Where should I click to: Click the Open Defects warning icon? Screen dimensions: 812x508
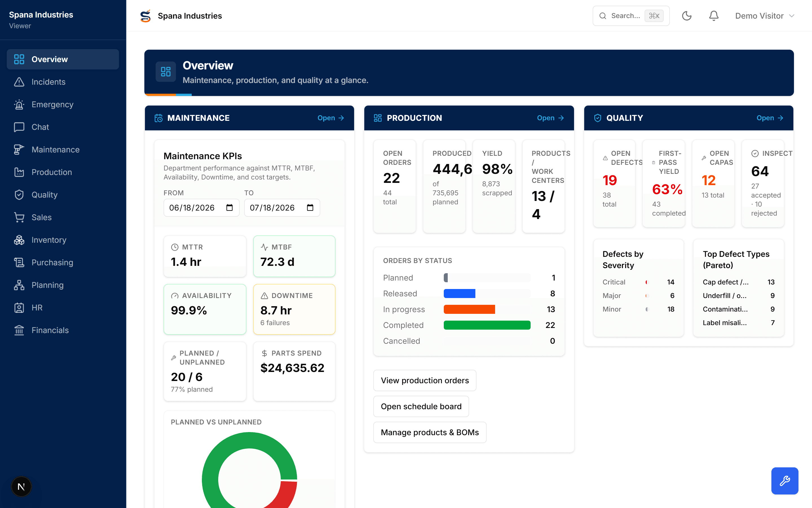(605, 158)
